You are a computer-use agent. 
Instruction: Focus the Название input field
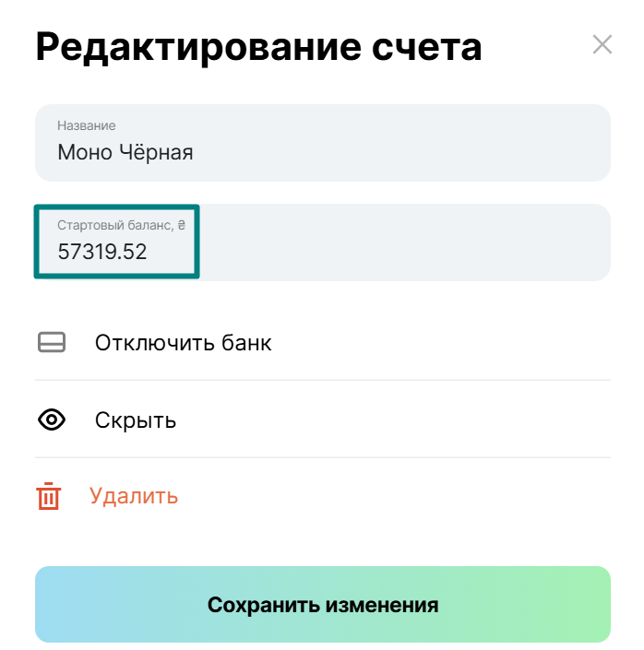click(x=322, y=143)
